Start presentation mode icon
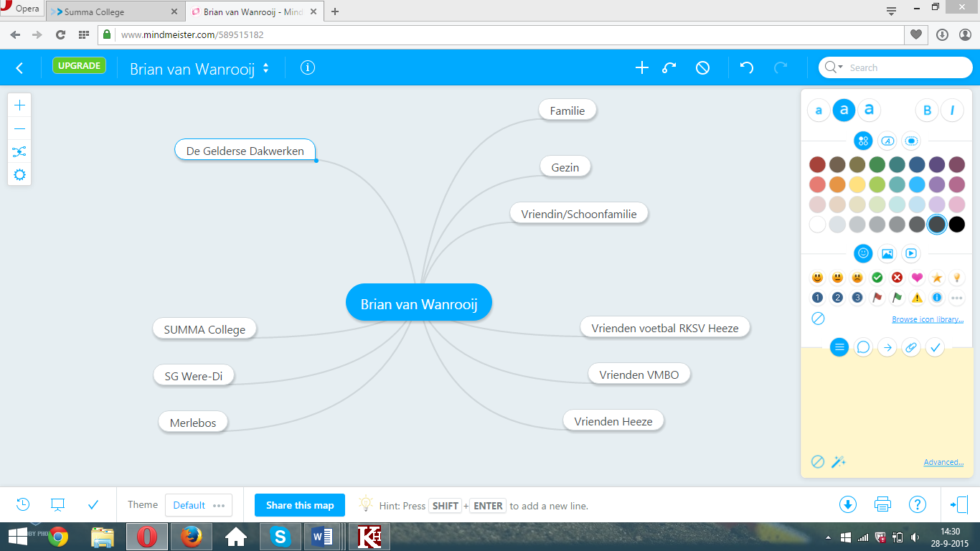The image size is (980, 551). [58, 504]
